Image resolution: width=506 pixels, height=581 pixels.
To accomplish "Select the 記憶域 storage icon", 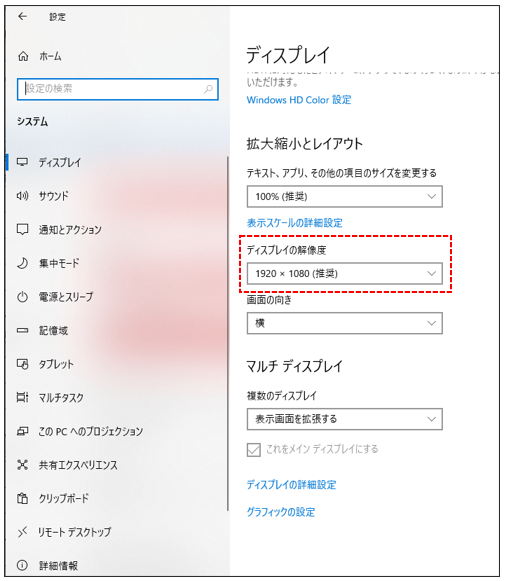I will click(x=22, y=331).
